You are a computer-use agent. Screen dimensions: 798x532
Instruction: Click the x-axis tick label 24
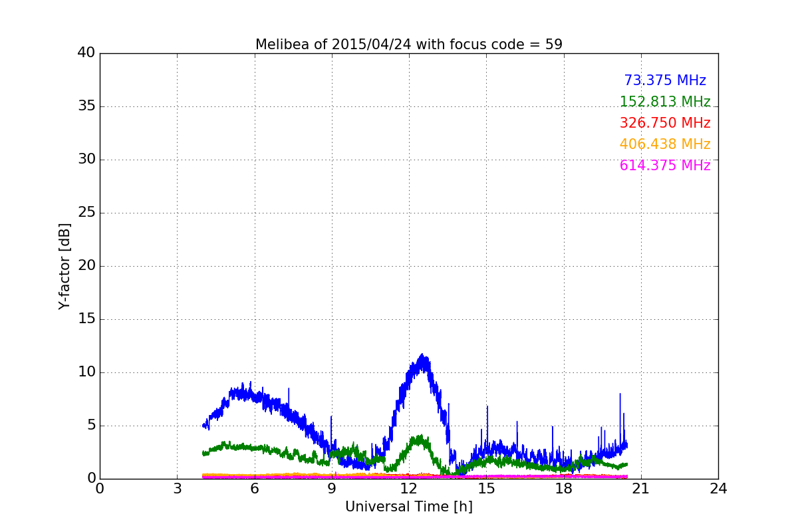718,488
